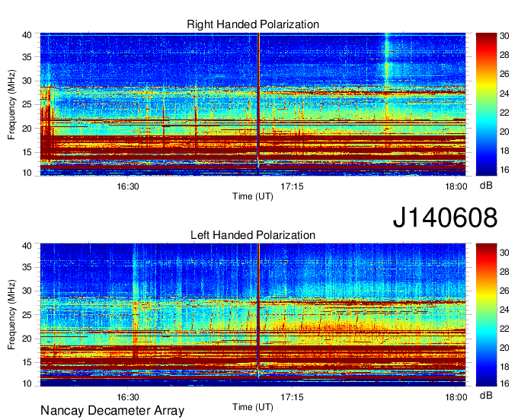Click the "dB" label under the lower colorbar
Image resolution: width=518 pixels, height=420 pixels.
[x=486, y=395]
